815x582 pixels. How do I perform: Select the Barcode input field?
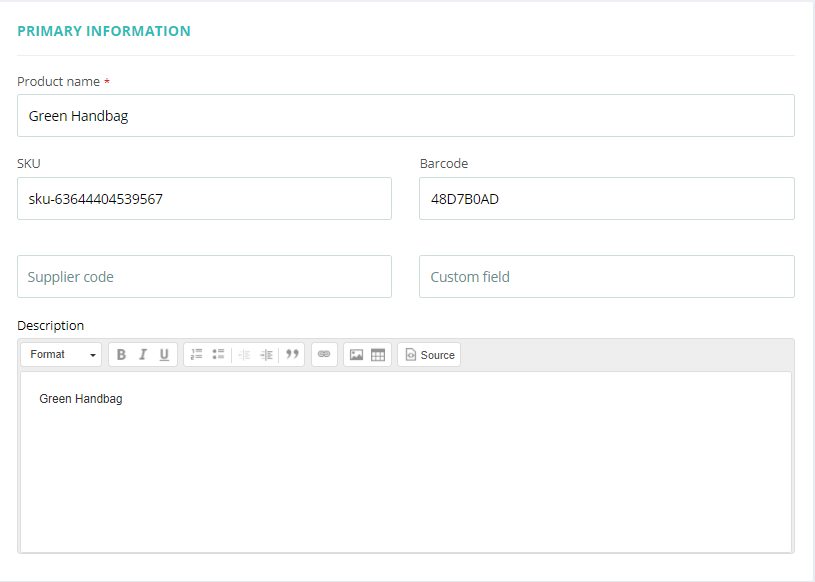tap(607, 199)
